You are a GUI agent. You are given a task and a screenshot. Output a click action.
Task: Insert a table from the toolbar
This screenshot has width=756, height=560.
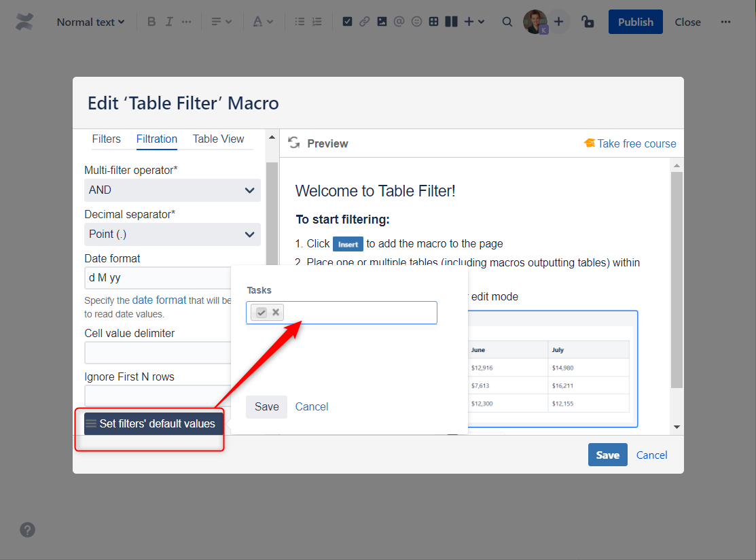pos(433,21)
